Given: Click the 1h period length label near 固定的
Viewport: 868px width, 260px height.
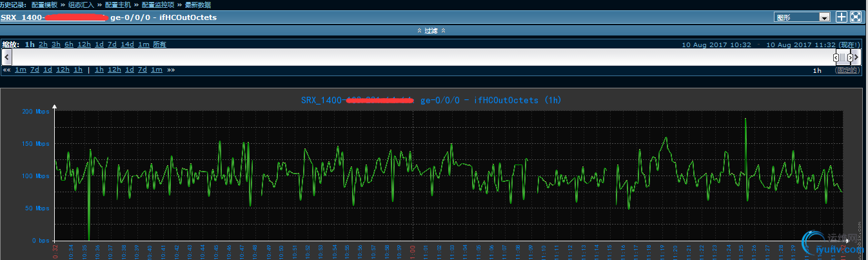Looking at the screenshot, I should tap(817, 70).
